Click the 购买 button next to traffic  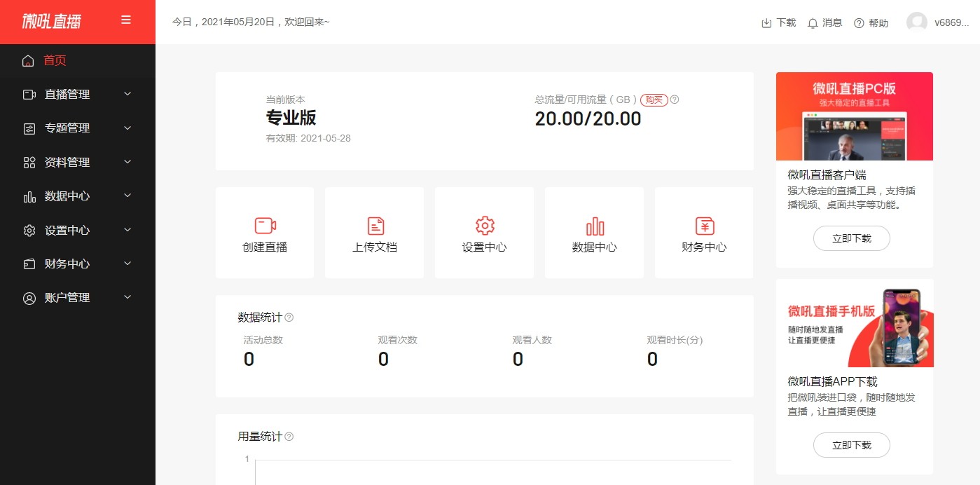(x=654, y=100)
